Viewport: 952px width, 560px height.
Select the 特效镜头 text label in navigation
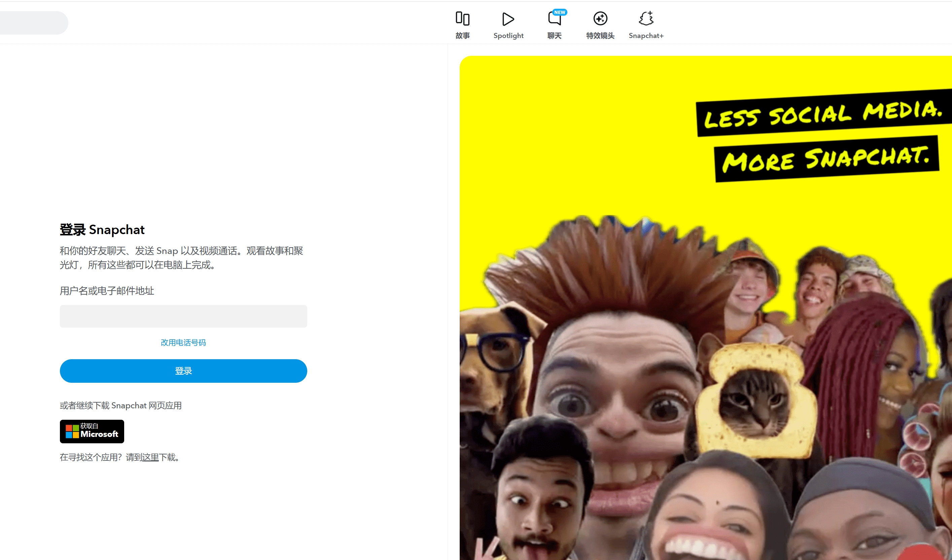[x=600, y=36]
